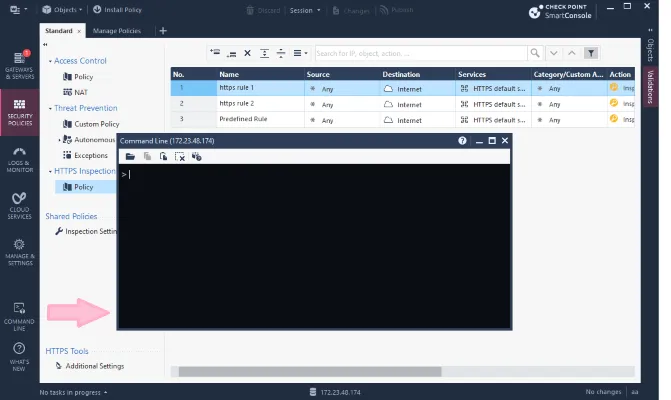Click the Name column header
This screenshot has width=671, height=400.
[x=260, y=74]
